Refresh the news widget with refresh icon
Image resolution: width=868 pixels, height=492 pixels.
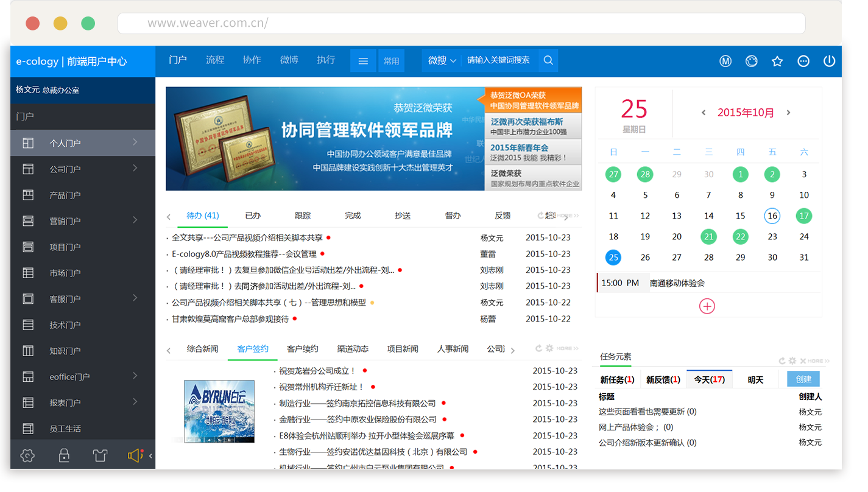(x=538, y=348)
